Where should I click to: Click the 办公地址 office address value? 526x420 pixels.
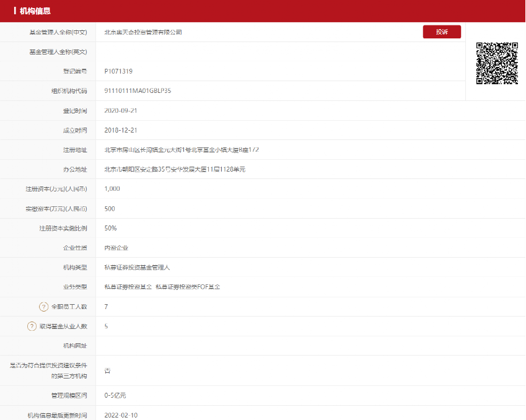click(x=175, y=169)
